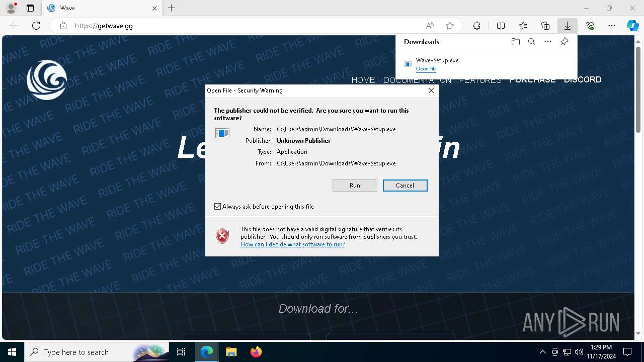This screenshot has width=644, height=362.
Task: Uncheck Always ask before opening this file
Action: point(217,207)
